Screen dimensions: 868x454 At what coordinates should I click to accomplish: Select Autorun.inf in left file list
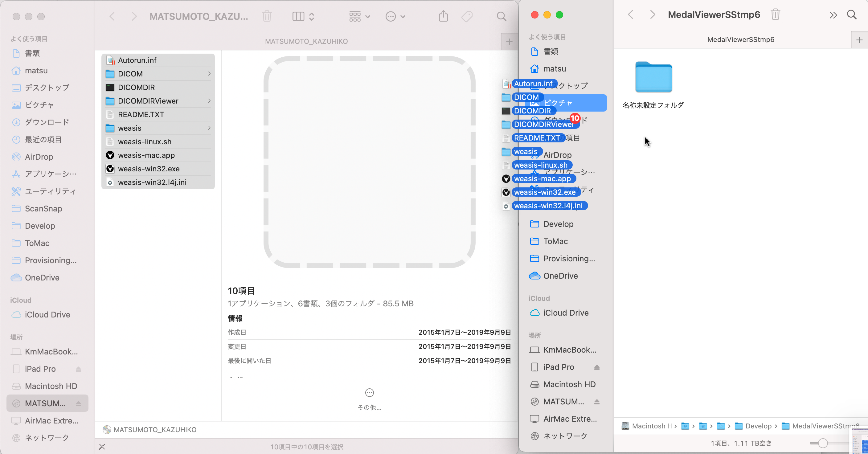click(x=158, y=60)
